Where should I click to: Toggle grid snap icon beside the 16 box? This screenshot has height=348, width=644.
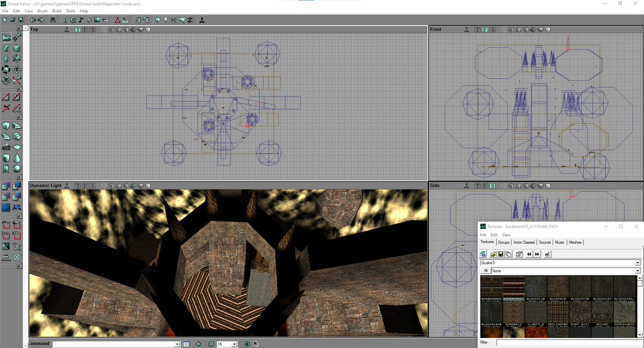coord(211,344)
